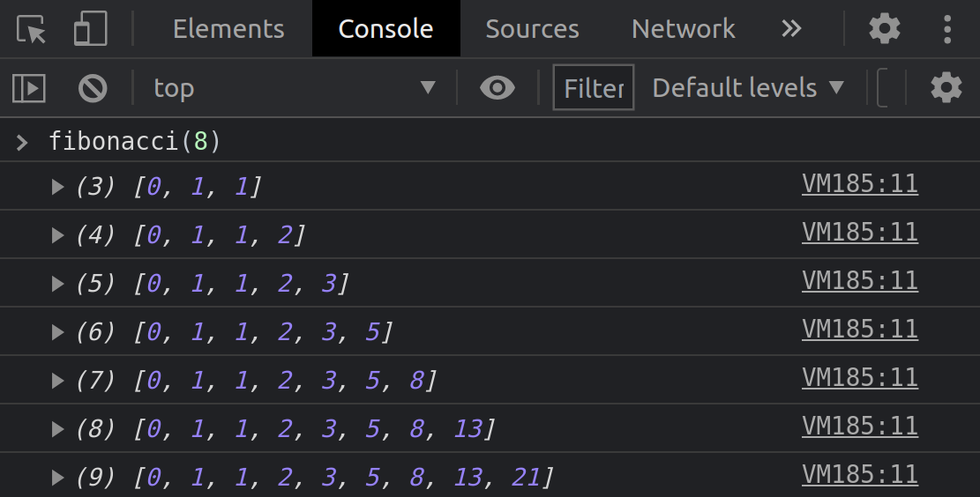Activate the inspect element picker icon
The height and width of the screenshot is (497, 980).
click(31, 29)
